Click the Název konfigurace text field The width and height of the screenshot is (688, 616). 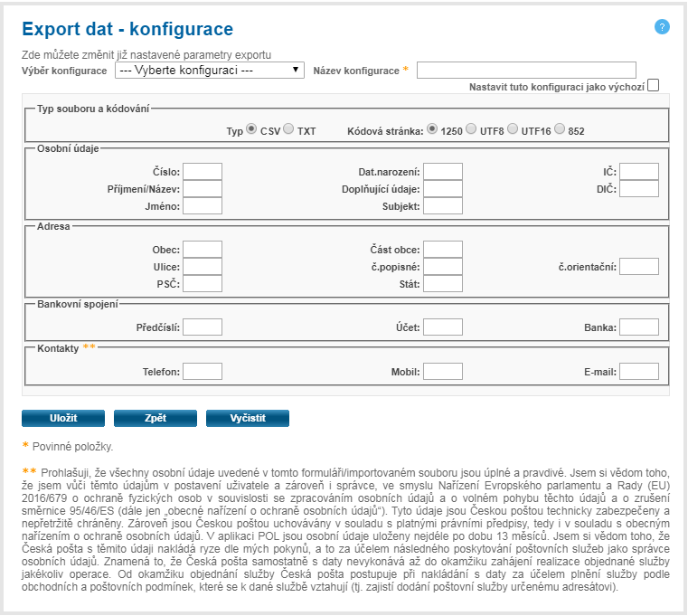tap(526, 70)
